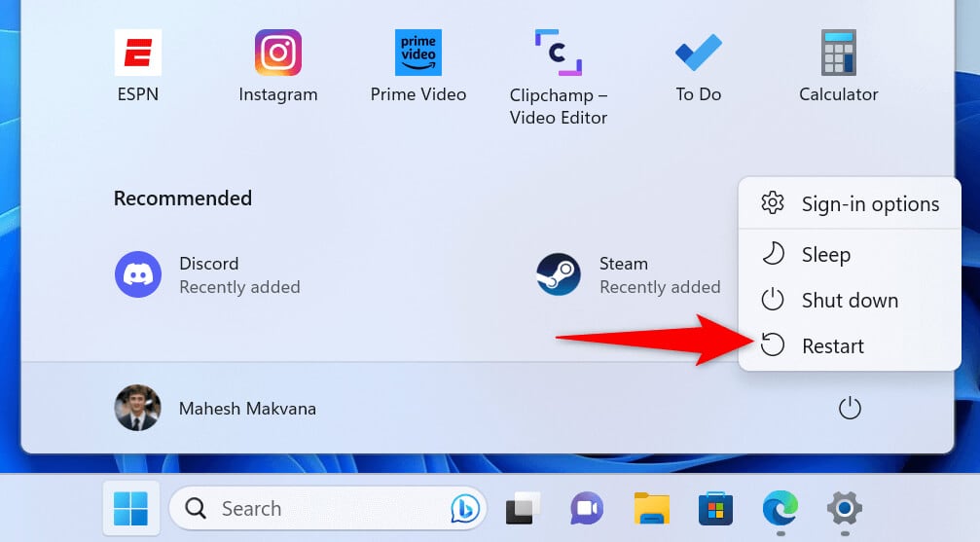The height and width of the screenshot is (542, 980).
Task: Choose Sleep from power menu
Action: click(850, 254)
